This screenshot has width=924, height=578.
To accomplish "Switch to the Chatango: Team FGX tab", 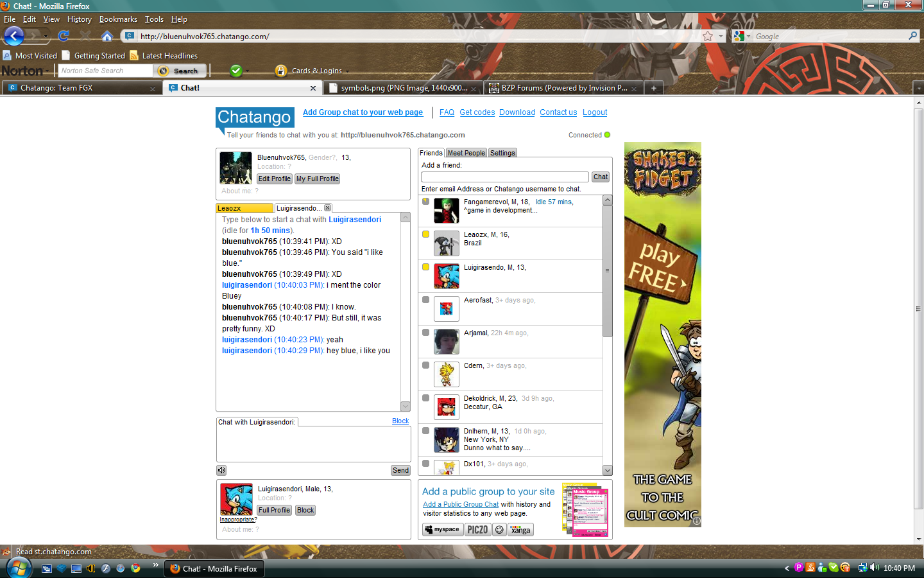I will [x=81, y=88].
